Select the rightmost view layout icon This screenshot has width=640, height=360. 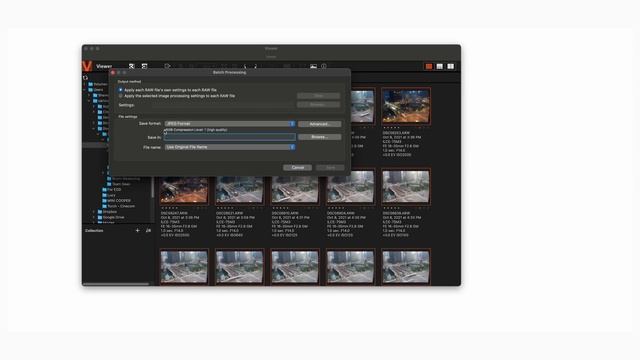pyautogui.click(x=451, y=66)
